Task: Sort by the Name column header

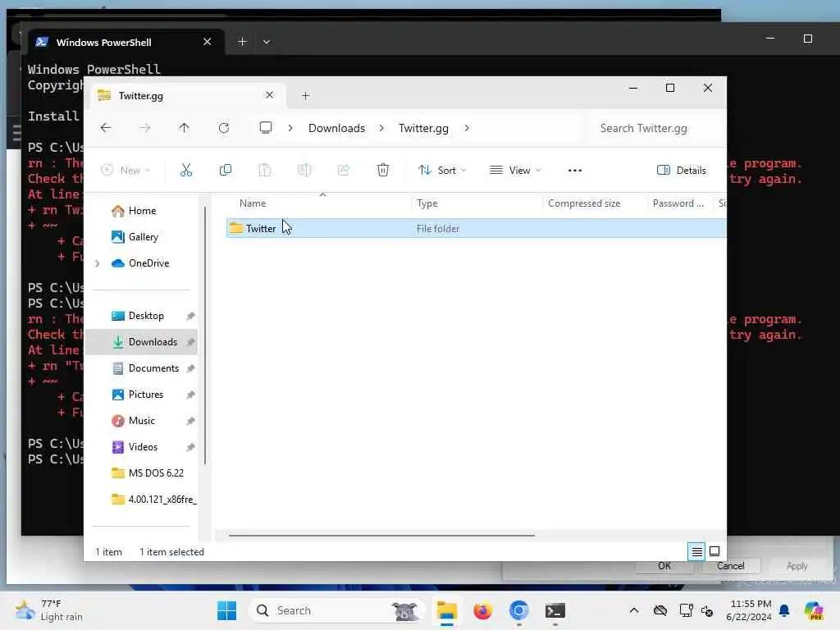Action: pyautogui.click(x=253, y=203)
